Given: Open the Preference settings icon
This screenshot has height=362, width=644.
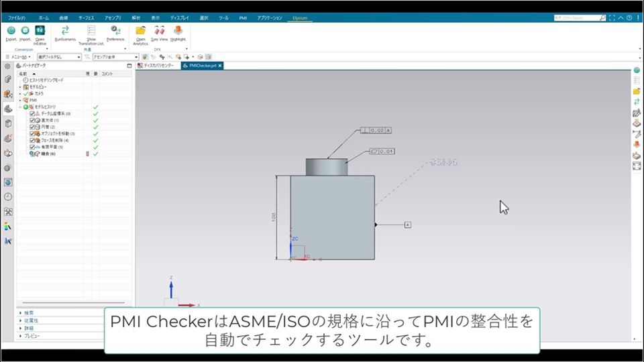Looking at the screenshot, I should point(116,31).
